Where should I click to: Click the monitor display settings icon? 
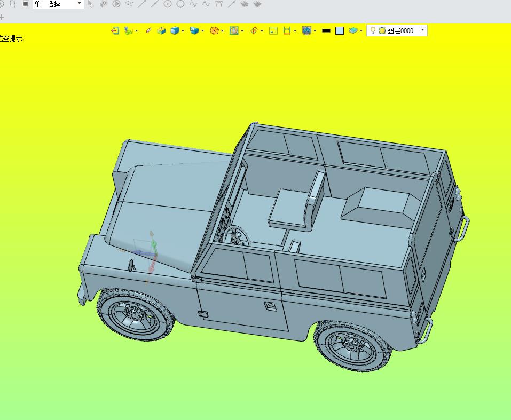[x=306, y=30]
